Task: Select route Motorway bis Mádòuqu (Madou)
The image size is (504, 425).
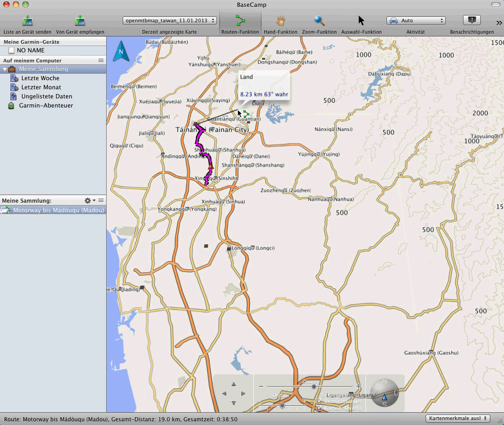Action: click(x=53, y=210)
